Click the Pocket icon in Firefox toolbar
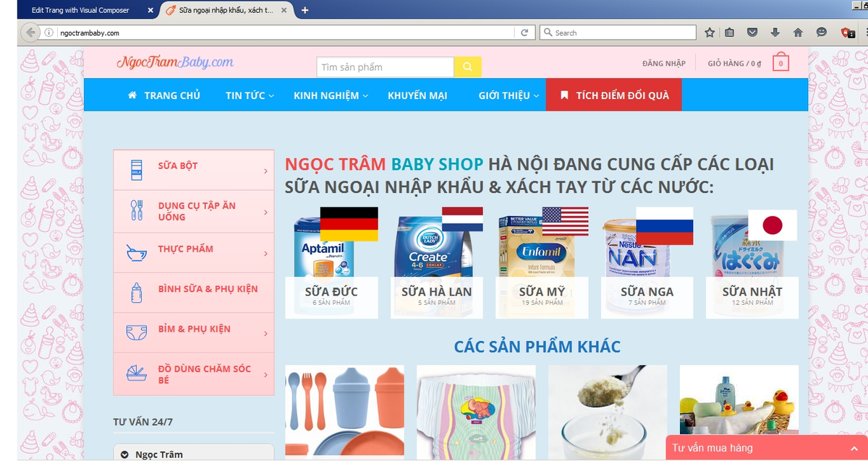 752,33
